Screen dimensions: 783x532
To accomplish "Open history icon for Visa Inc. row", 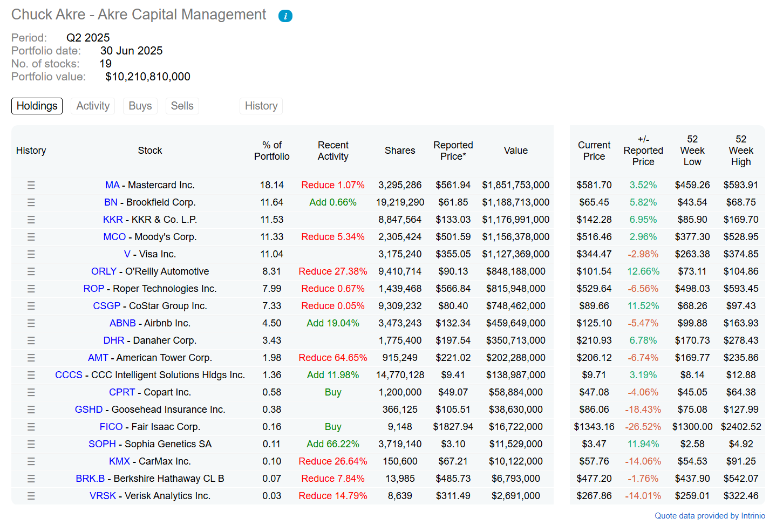I will coord(31,254).
